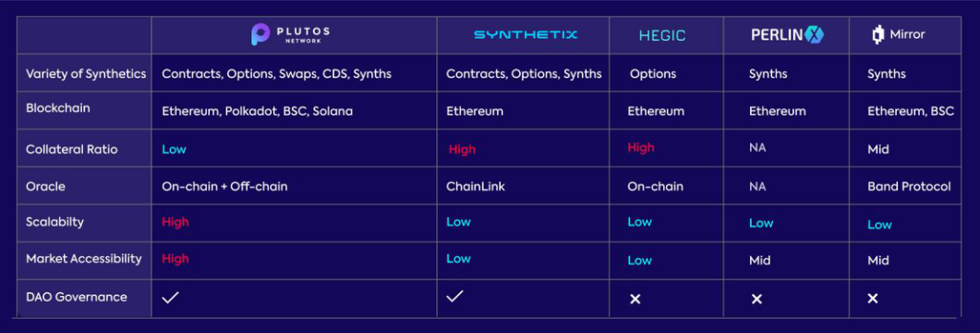
Task: Click Synthetix DAO Governance checkmark
Action: pos(455,296)
